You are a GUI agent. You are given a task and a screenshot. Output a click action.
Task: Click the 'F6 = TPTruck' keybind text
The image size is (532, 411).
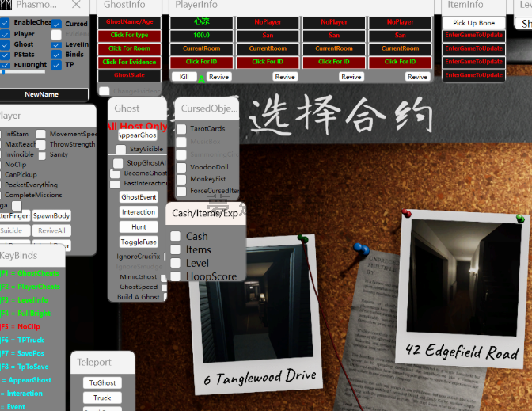click(22, 340)
